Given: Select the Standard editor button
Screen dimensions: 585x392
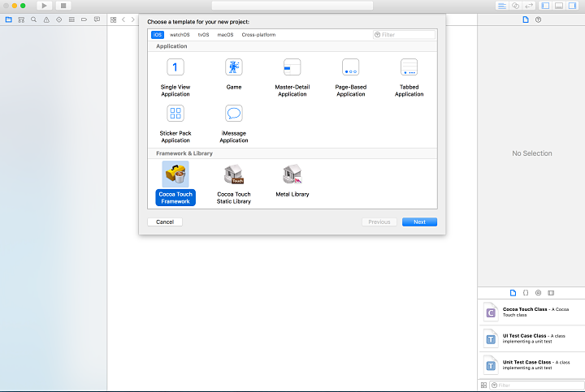Looking at the screenshot, I should click(502, 6).
